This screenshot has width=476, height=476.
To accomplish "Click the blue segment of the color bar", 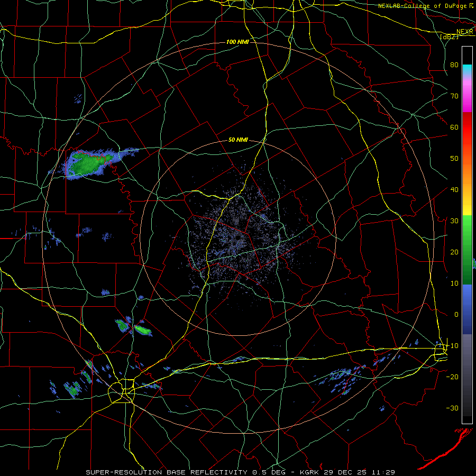I will point(467,309).
